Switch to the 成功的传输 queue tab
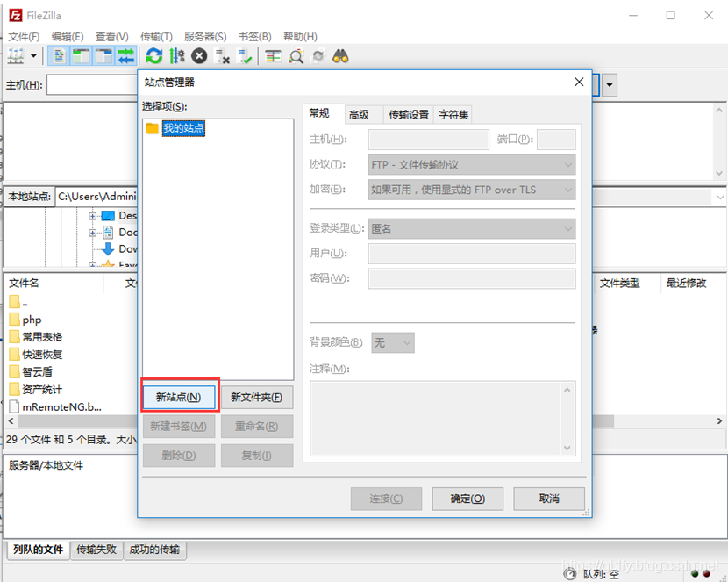 click(x=154, y=550)
